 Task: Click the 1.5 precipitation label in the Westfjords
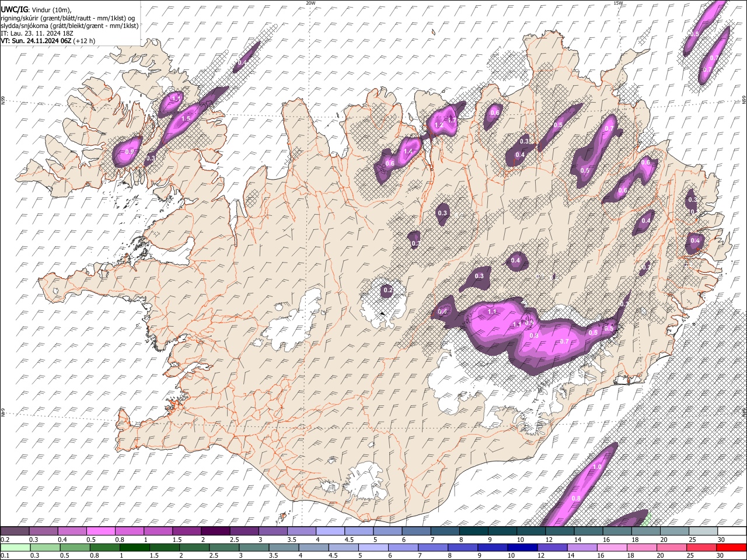point(186,118)
